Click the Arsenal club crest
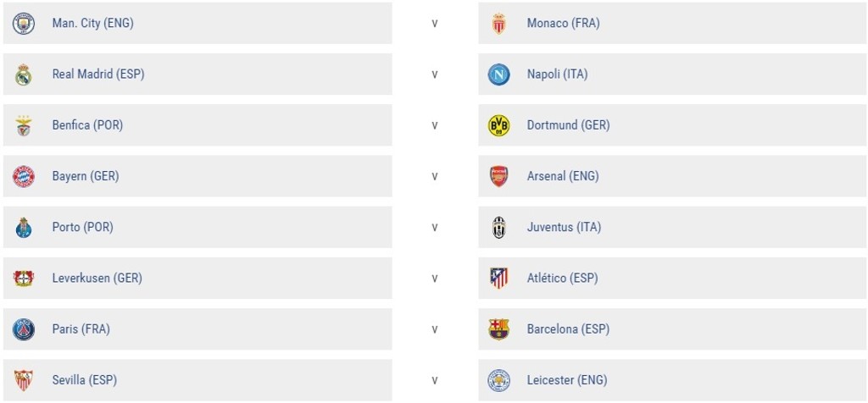Image resolution: width=868 pixels, height=403 pixels. [x=499, y=176]
